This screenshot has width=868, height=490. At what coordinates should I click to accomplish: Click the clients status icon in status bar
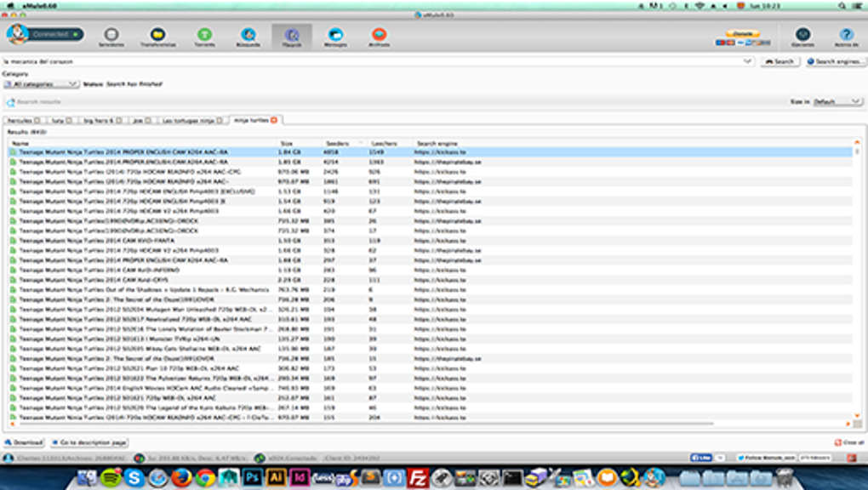(x=9, y=459)
